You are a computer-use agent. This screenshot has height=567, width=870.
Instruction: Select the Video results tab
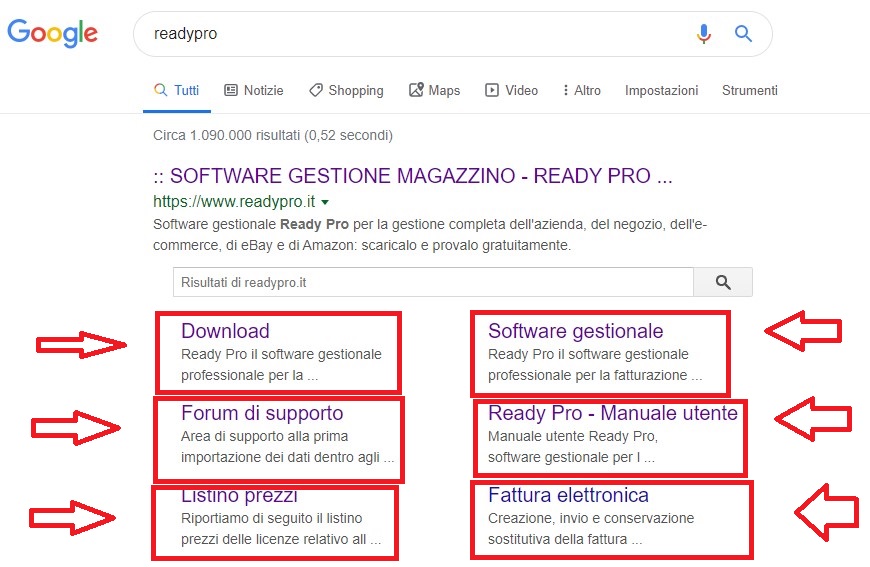coord(512,90)
